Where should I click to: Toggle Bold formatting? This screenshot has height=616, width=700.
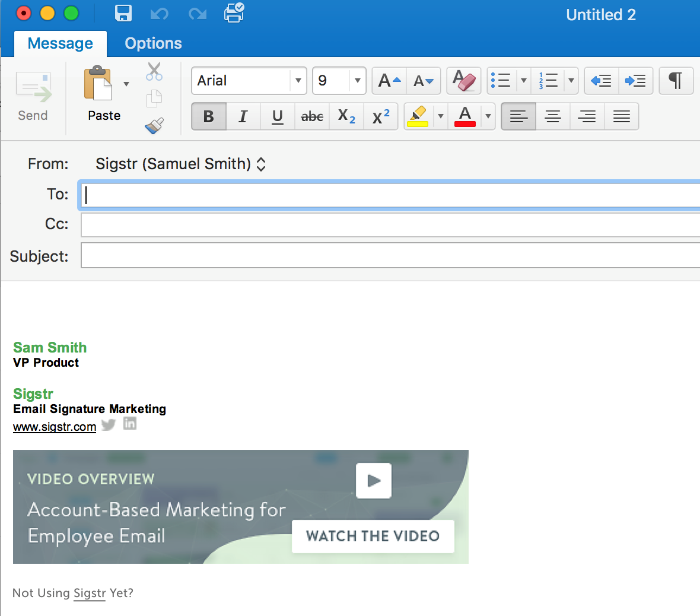208,116
